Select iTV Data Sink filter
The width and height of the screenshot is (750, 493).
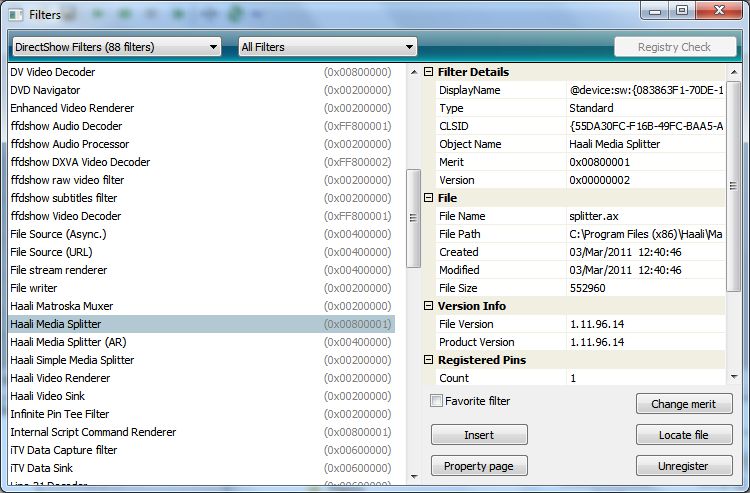tap(201, 468)
